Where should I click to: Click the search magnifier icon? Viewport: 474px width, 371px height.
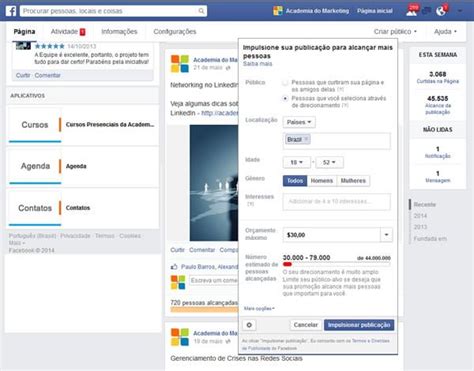tap(201, 11)
